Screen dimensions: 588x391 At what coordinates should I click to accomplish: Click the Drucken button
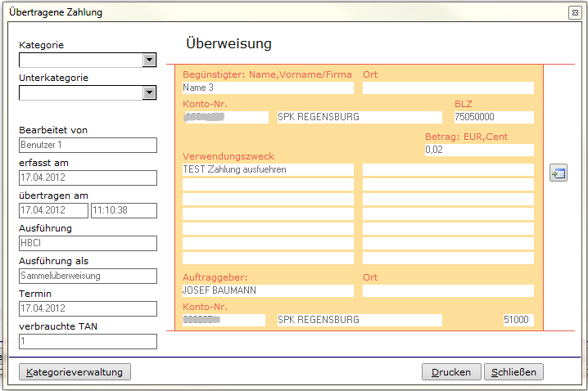click(x=451, y=372)
